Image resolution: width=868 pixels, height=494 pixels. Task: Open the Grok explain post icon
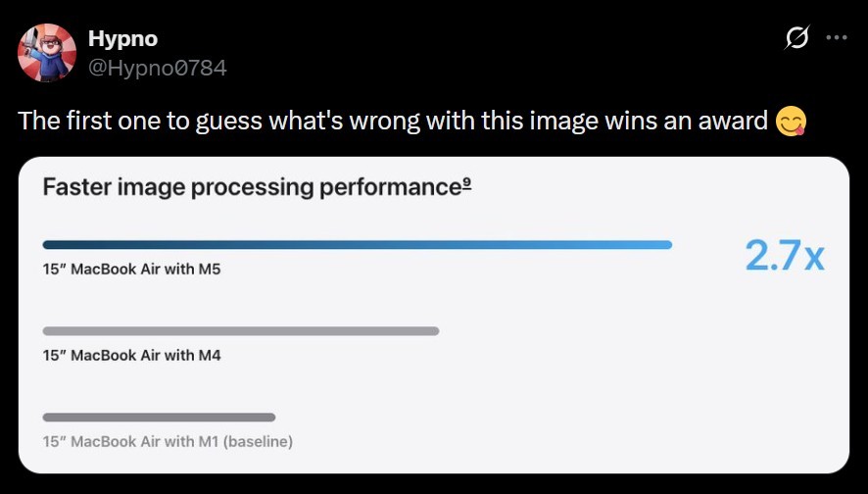[797, 38]
